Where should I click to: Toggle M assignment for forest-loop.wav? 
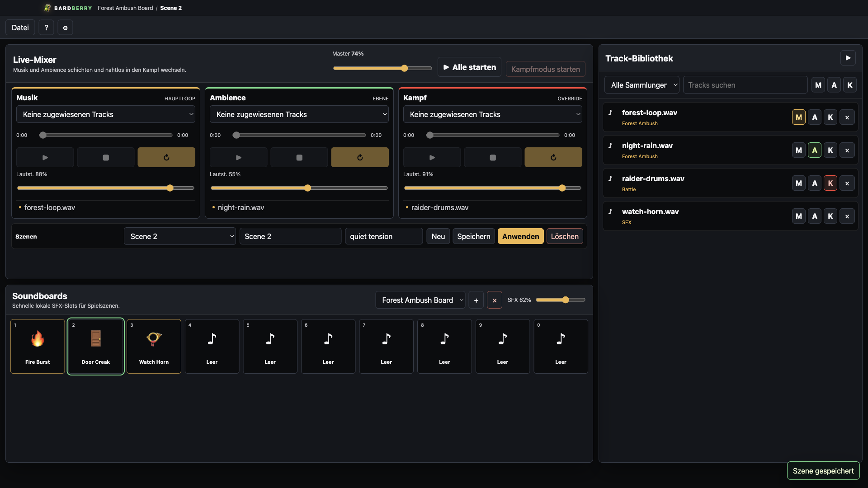click(x=799, y=117)
